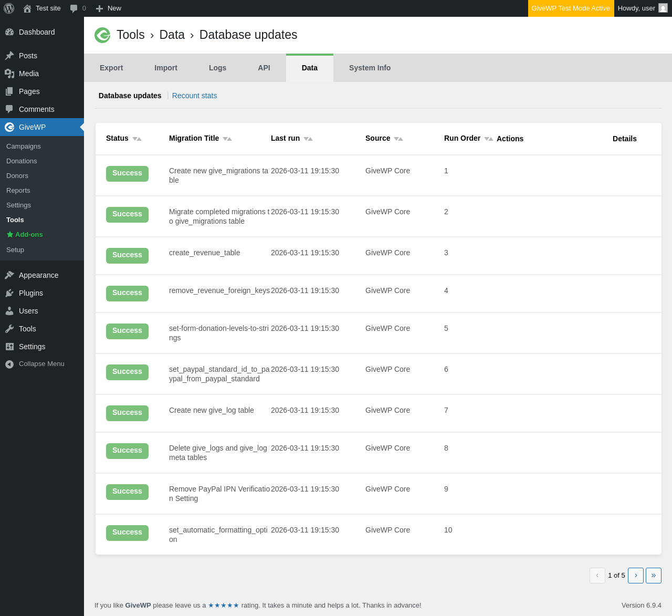Click the Collapse Menu arrow icon
The height and width of the screenshot is (616, 672).
click(9, 364)
